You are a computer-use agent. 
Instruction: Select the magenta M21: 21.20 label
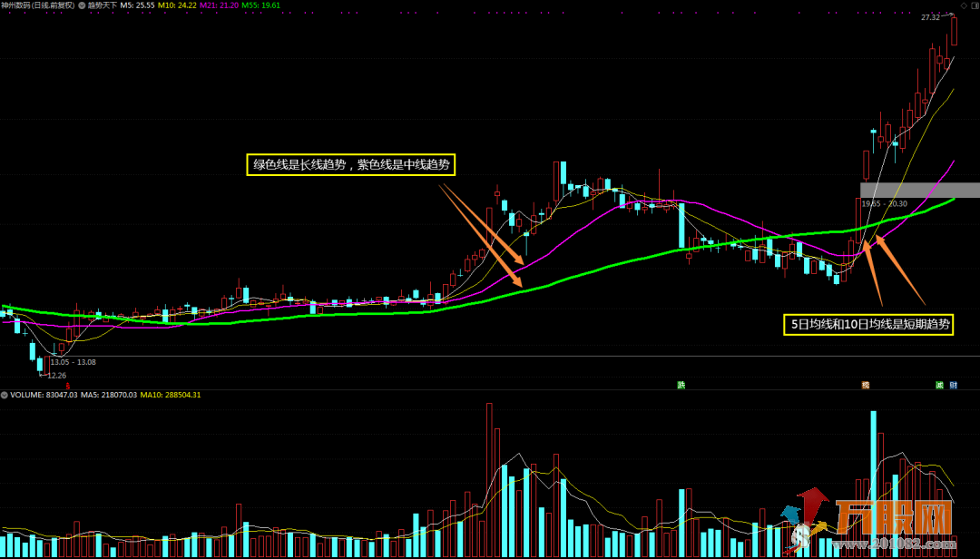[219, 5]
